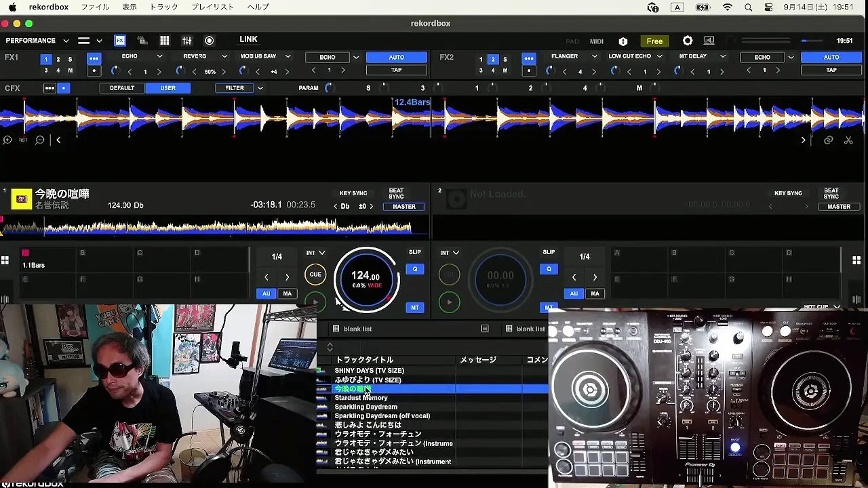
Task: Assign FX1 to deck 2
Action: (58, 60)
